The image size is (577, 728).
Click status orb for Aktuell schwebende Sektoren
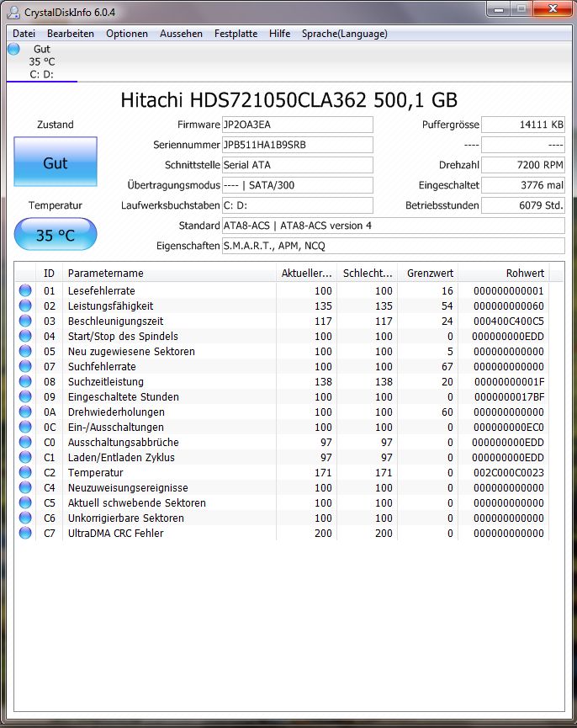(25, 502)
